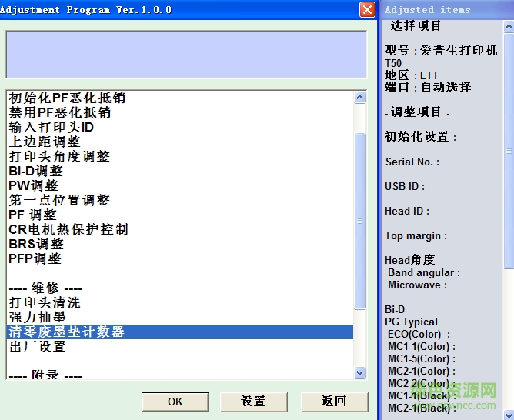The width and height of the screenshot is (514, 420).
Task: Click Serial No. label in Adjusted items
Action: [x=412, y=162]
